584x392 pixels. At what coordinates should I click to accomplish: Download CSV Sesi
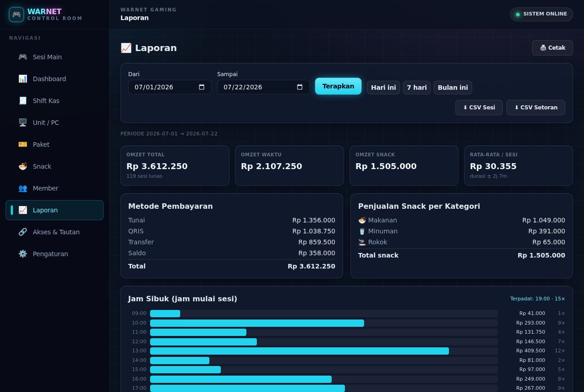[479, 108]
